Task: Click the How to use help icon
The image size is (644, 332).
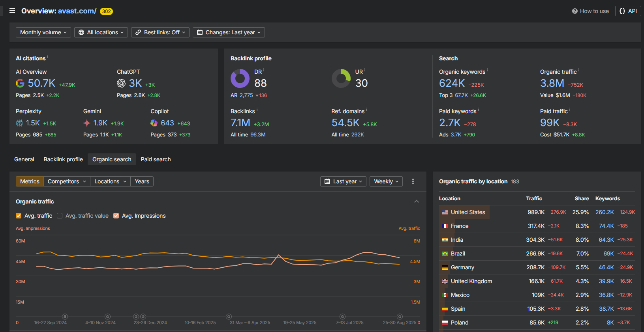Action: coord(575,11)
